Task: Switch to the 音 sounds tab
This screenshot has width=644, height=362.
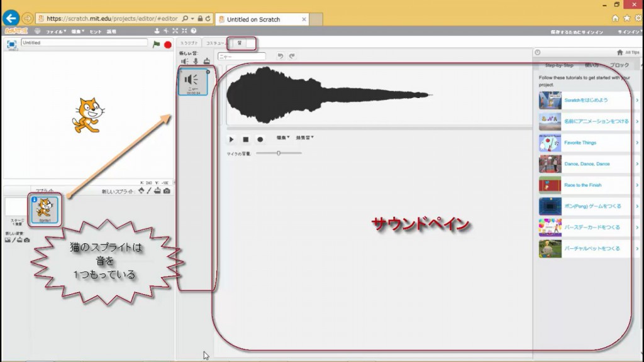Action: (x=240, y=43)
